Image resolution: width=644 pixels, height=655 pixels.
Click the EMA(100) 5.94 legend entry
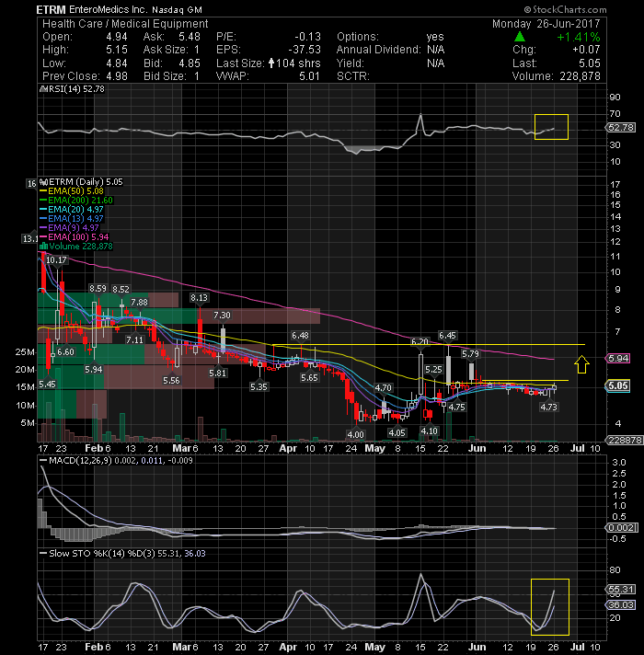pos(74,236)
